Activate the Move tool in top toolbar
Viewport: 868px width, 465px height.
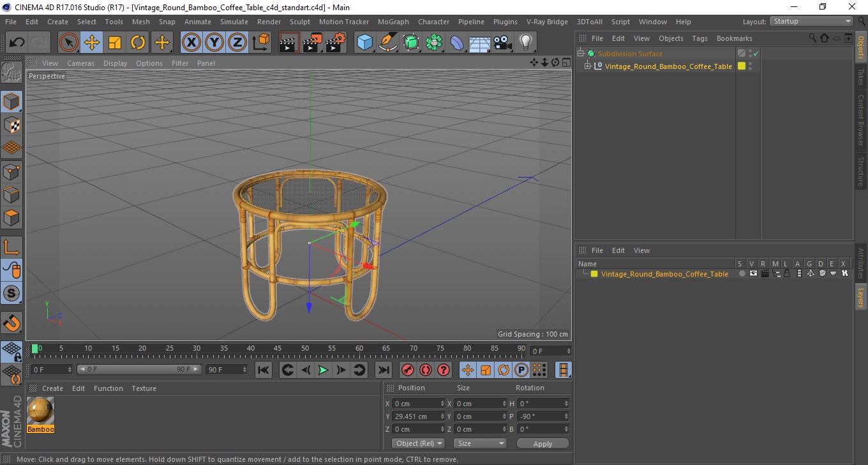tap(91, 43)
